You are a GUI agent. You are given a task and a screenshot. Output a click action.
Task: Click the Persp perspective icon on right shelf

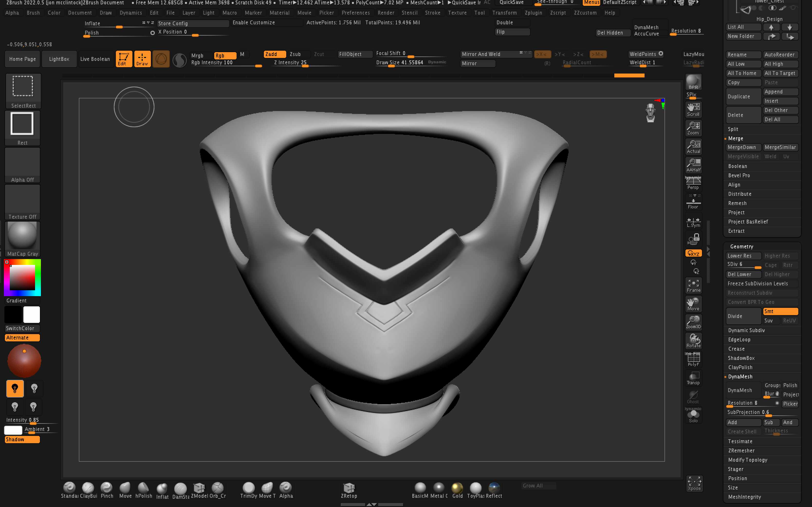tap(693, 183)
